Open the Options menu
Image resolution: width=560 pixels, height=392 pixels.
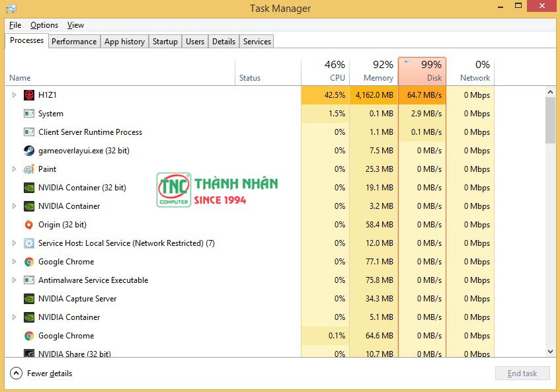[44, 25]
